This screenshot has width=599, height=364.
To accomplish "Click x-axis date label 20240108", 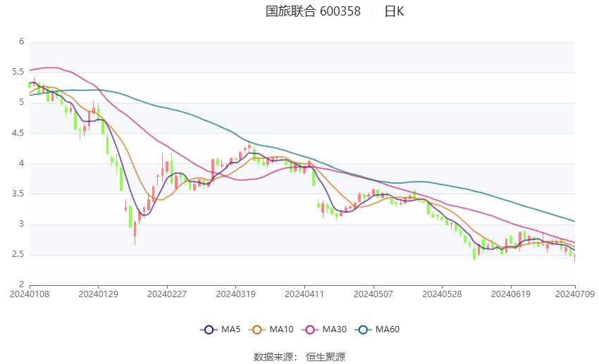I will pos(30,294).
